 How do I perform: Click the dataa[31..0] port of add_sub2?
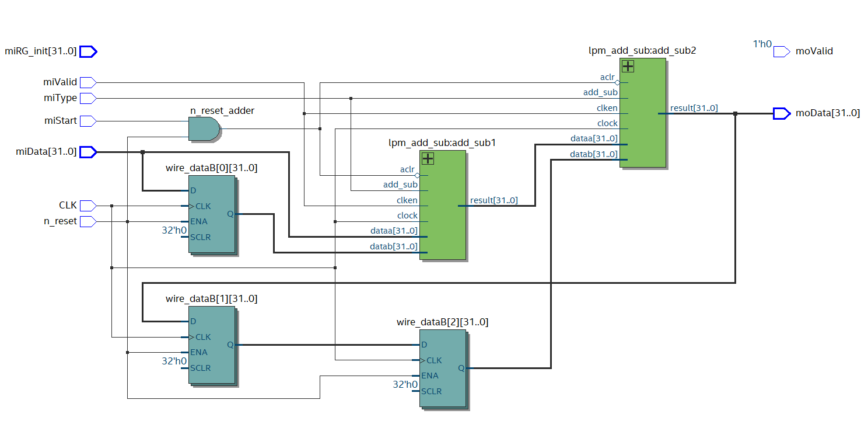pyautogui.click(x=595, y=138)
